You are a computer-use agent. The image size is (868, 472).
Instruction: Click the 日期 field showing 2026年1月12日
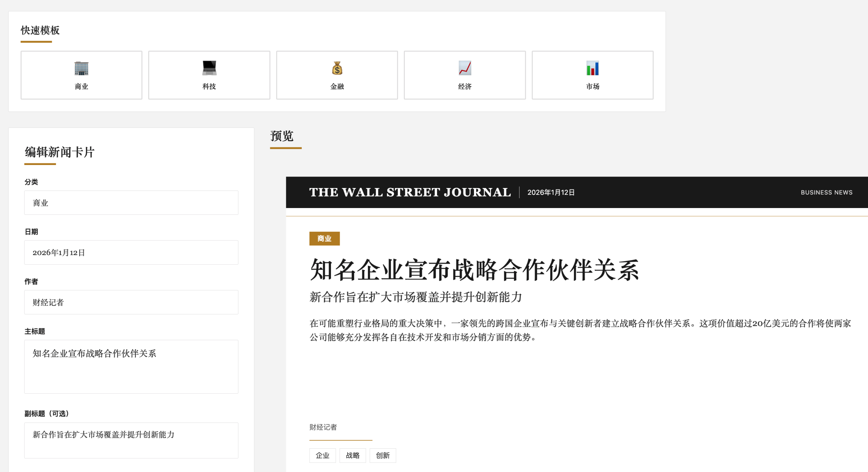click(131, 252)
